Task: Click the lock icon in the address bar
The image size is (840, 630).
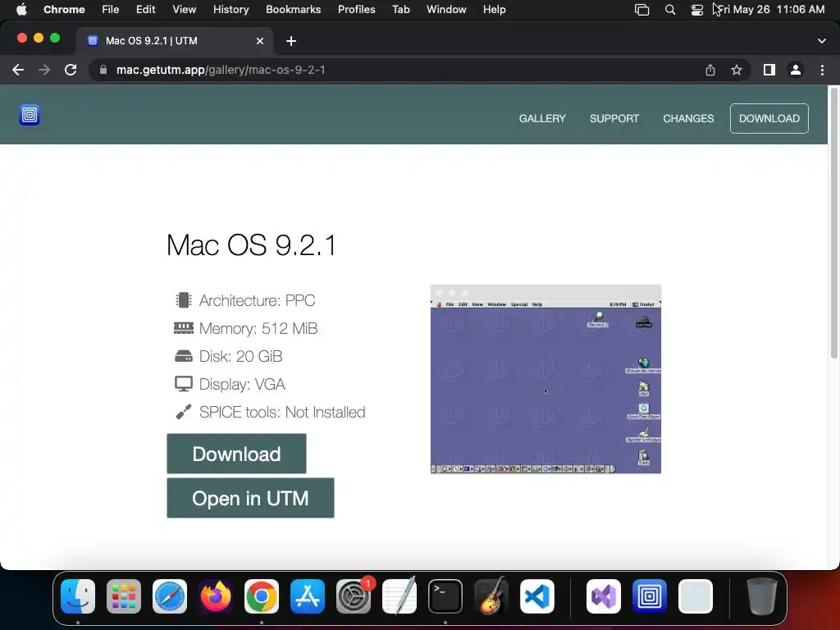Action: [103, 71]
